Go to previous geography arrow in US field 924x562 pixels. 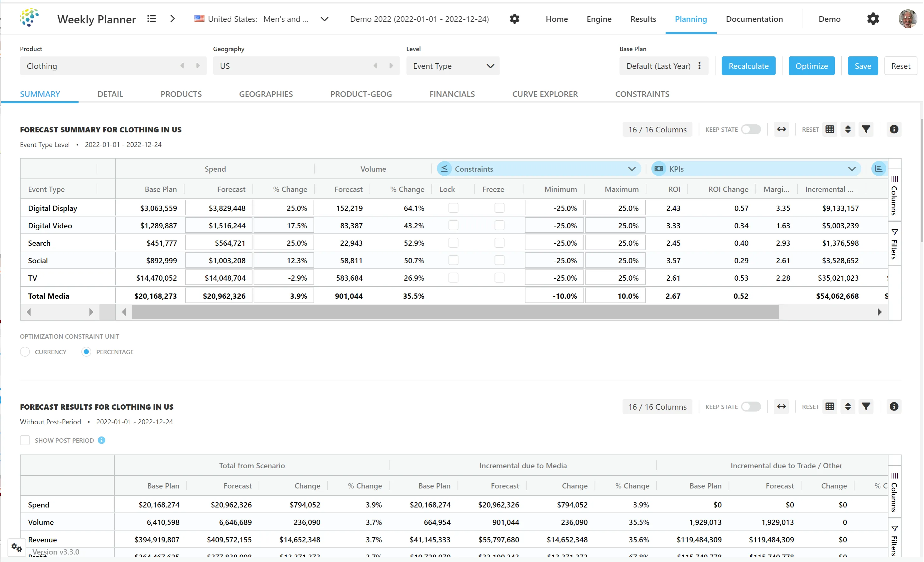click(x=375, y=66)
